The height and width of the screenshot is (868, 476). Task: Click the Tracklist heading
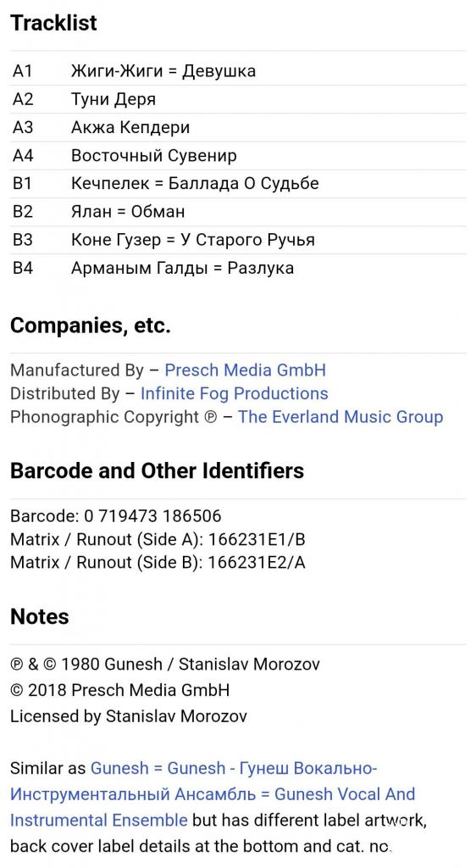(x=53, y=23)
